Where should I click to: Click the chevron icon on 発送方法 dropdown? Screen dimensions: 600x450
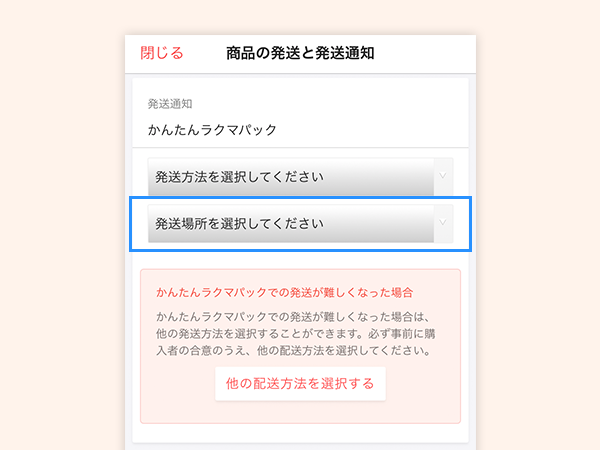(443, 176)
